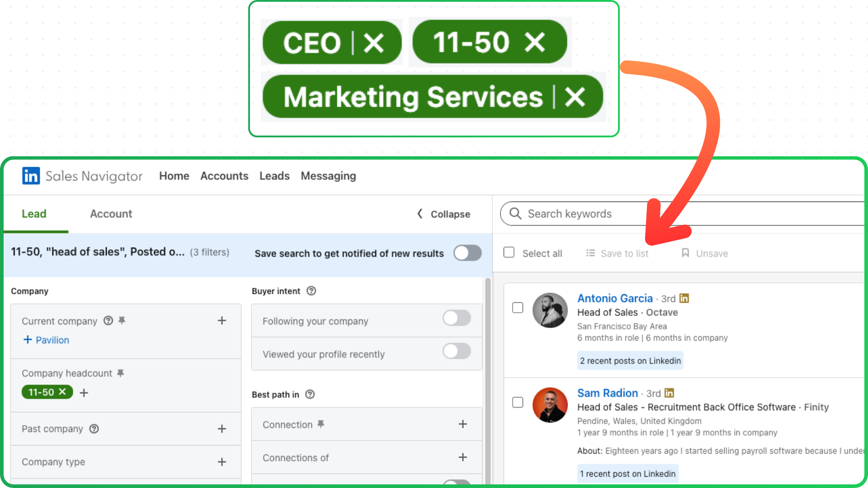This screenshot has width=868, height=488.
Task: Click the Past company help icon
Action: click(94, 429)
